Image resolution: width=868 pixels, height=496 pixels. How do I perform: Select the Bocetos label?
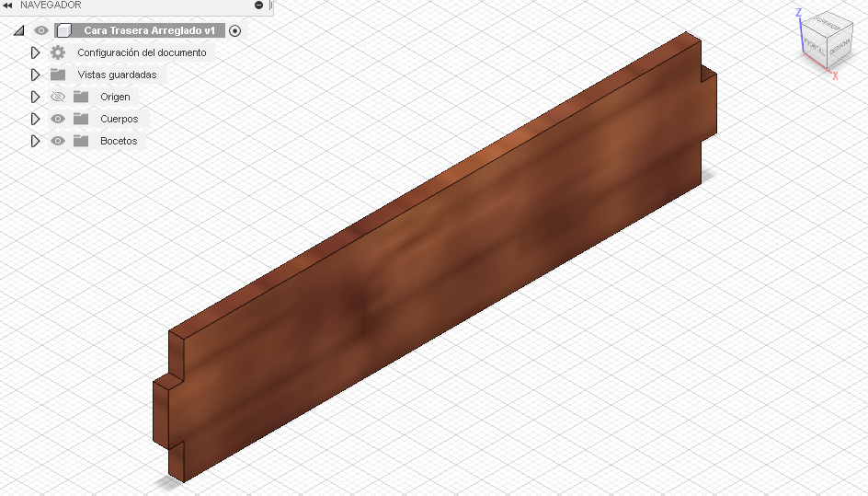(x=119, y=142)
